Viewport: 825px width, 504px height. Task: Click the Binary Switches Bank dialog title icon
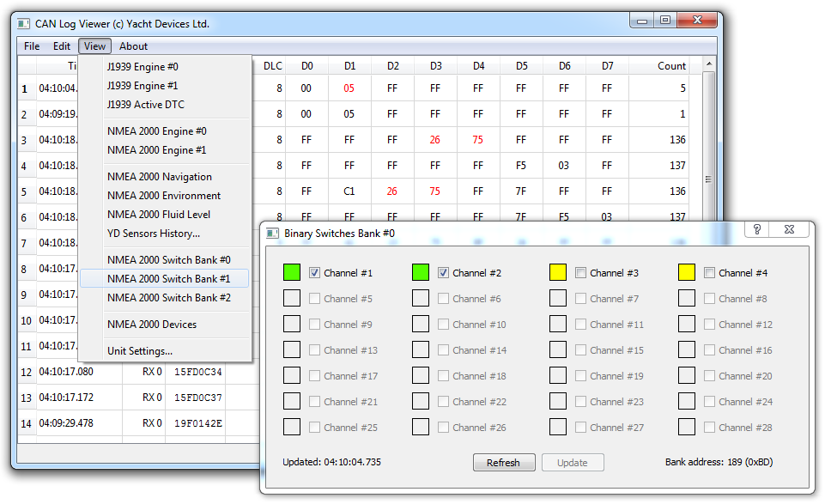(x=272, y=233)
